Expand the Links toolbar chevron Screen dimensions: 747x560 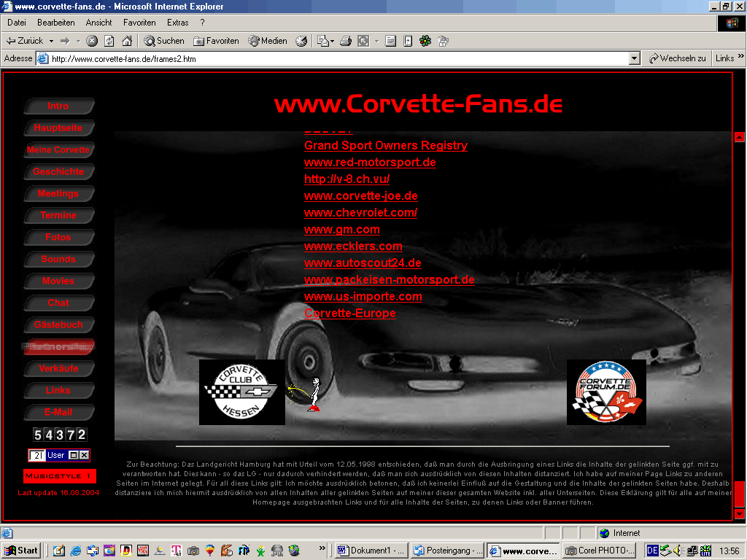click(x=741, y=56)
